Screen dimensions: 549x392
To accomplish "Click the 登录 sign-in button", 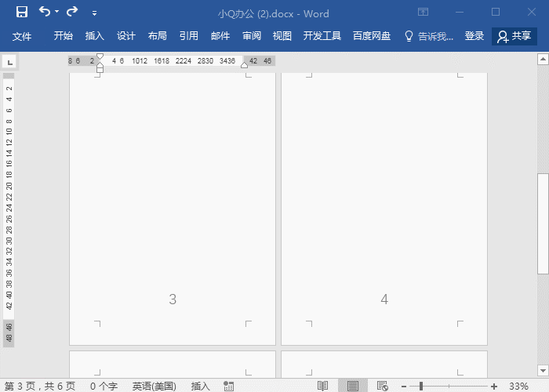I will 474,36.
